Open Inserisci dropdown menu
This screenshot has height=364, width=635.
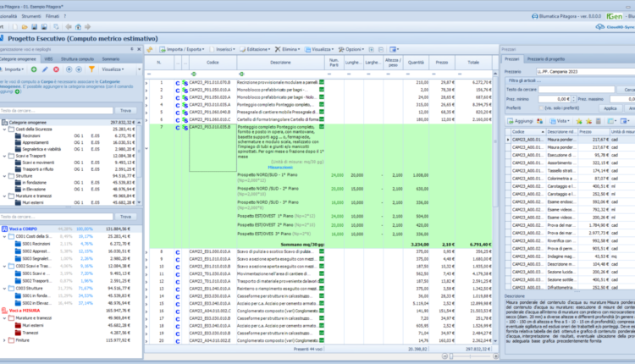coord(223,49)
